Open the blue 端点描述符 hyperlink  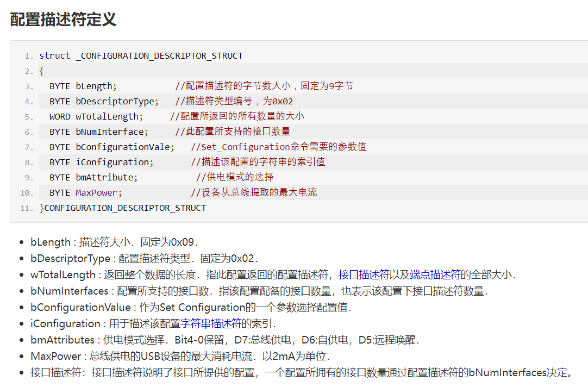[435, 274]
